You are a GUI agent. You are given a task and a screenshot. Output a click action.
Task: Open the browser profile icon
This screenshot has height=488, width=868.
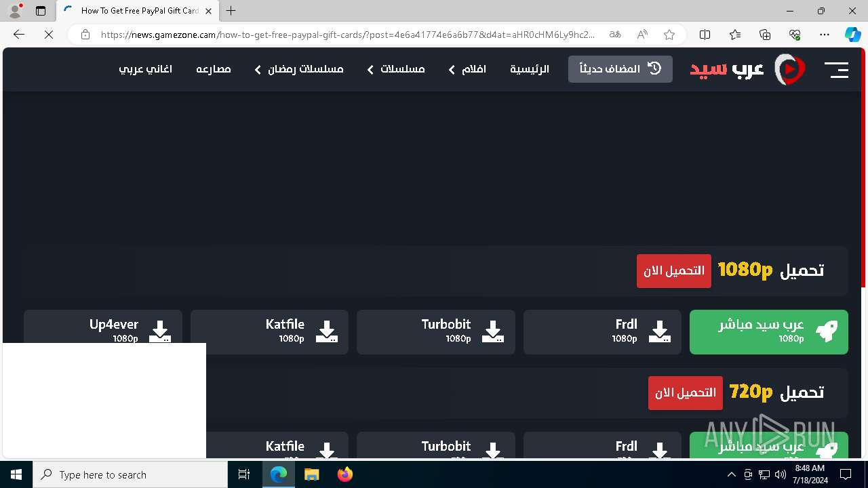click(x=15, y=11)
